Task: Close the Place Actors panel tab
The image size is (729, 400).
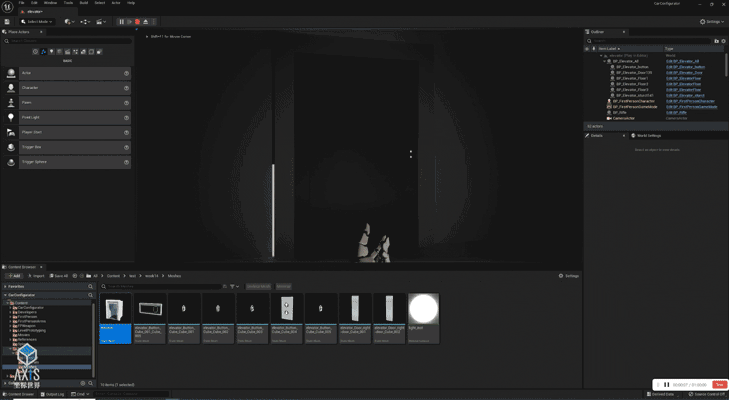Action: [41, 32]
